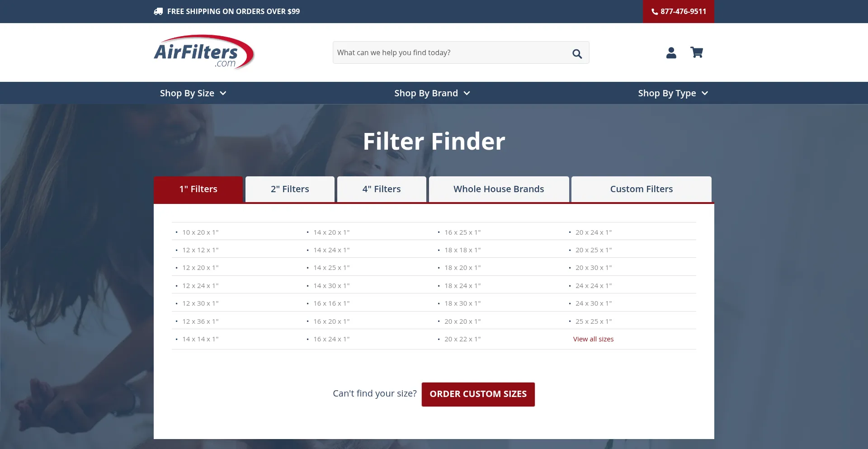Choose the 20 x 24 x 1" size
868x449 pixels.
(x=594, y=232)
